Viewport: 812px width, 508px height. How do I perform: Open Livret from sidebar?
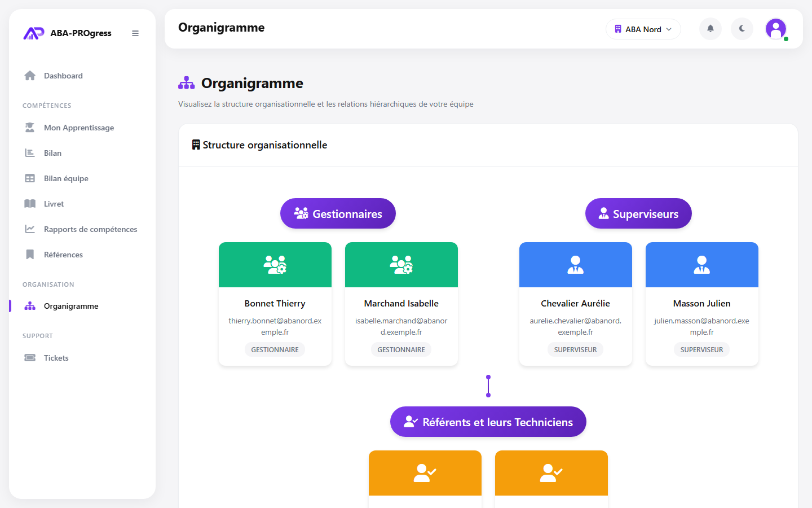coord(82,204)
